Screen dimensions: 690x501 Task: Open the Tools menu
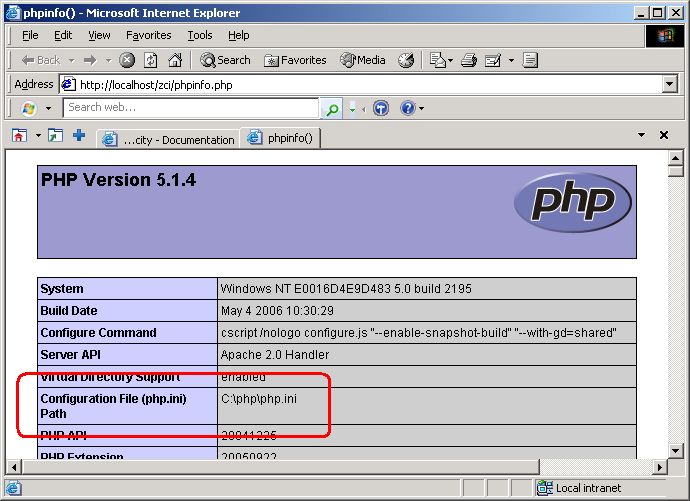pyautogui.click(x=200, y=35)
